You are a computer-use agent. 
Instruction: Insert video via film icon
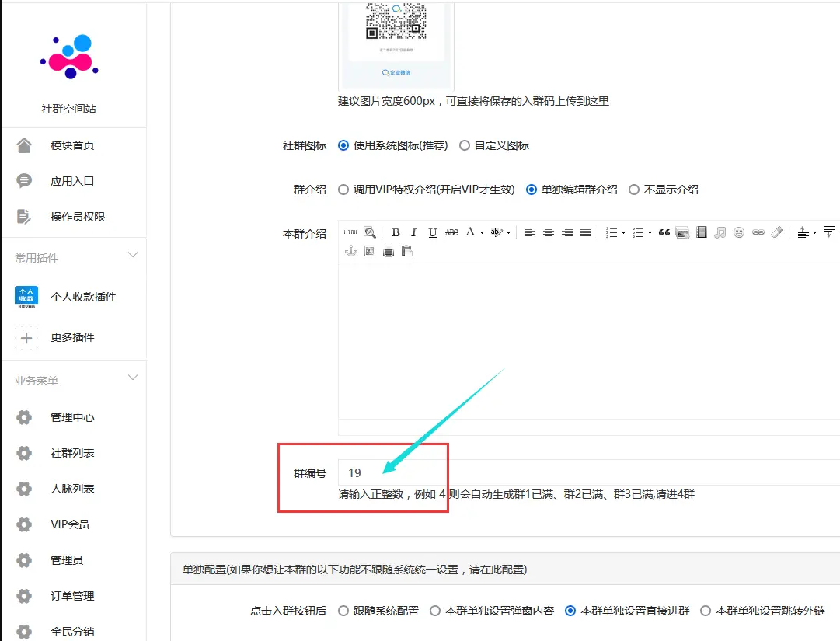[x=701, y=232]
